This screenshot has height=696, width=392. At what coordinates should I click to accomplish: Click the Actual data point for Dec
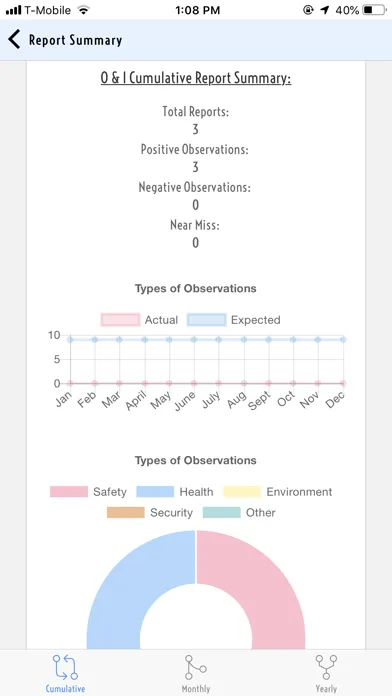click(343, 383)
